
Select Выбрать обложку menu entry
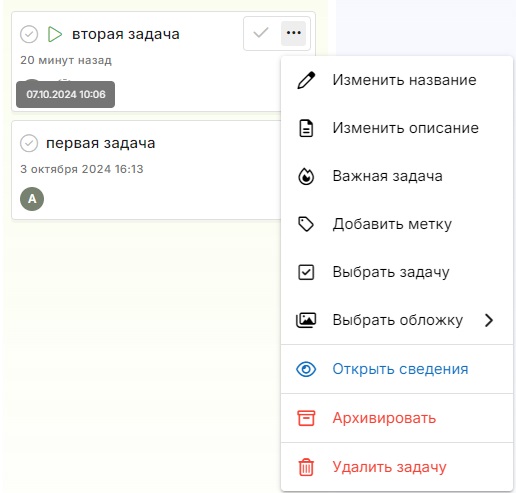(397, 320)
